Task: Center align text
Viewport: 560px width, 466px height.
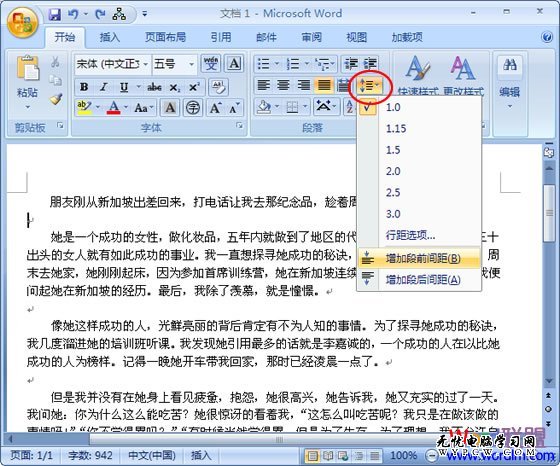Action: (x=284, y=85)
